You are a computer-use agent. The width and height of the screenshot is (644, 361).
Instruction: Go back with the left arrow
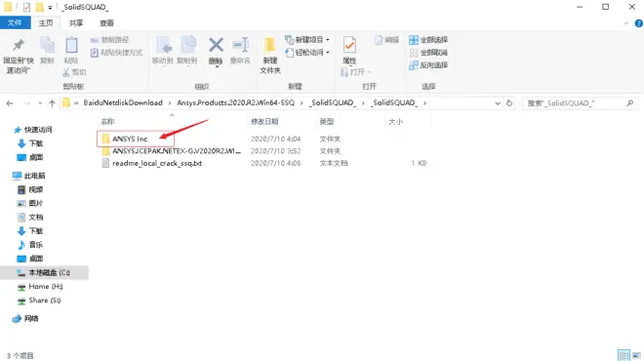coord(10,103)
